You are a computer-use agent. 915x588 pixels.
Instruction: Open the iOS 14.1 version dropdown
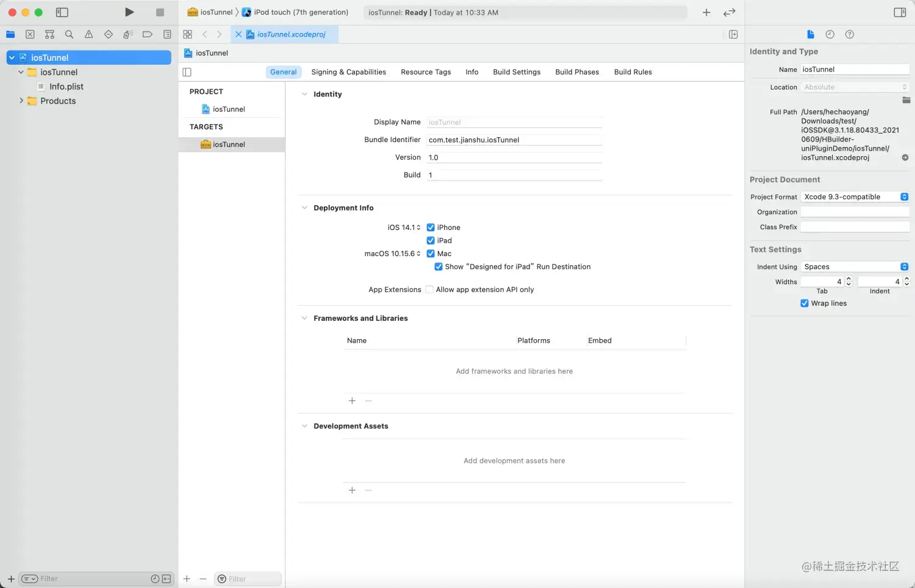(404, 228)
